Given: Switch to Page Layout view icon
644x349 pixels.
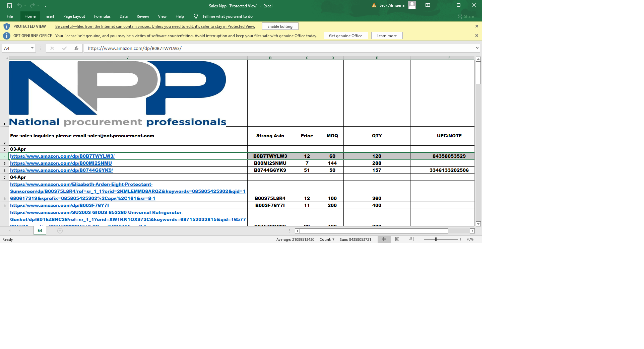Looking at the screenshot, I should coord(398,239).
